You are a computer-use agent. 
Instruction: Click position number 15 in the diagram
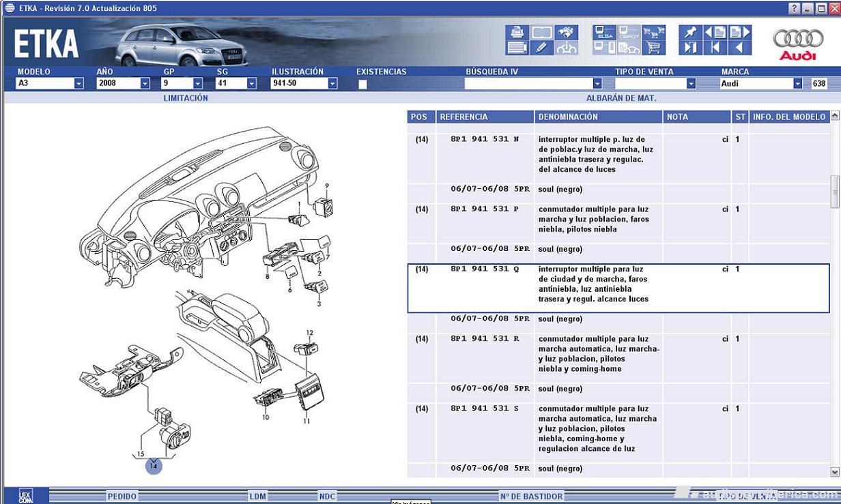pos(141,454)
